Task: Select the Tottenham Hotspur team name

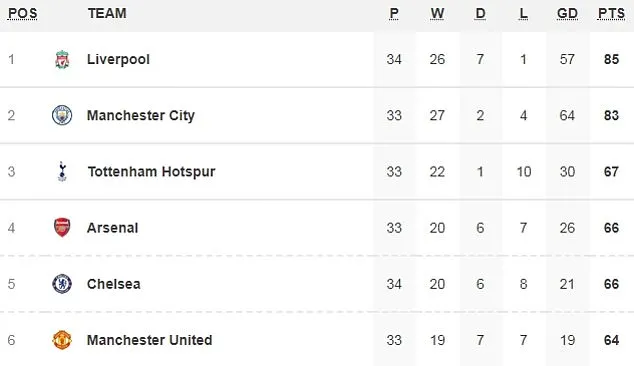Action: 151,172
